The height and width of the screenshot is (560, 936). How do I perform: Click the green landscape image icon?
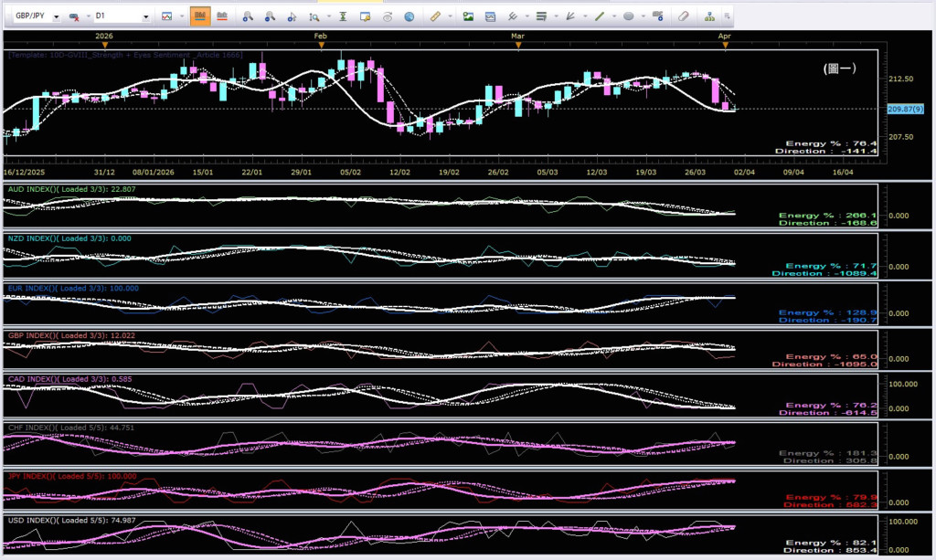468,16
